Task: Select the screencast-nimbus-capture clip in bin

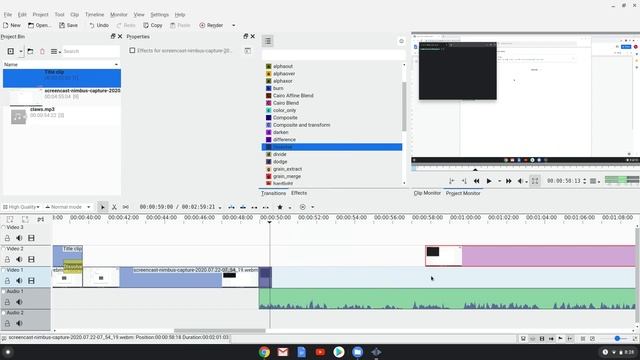Action: (62, 96)
